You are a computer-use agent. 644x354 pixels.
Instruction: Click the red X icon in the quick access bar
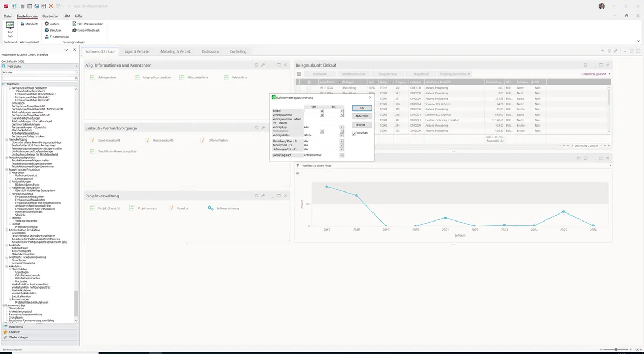(51, 6)
